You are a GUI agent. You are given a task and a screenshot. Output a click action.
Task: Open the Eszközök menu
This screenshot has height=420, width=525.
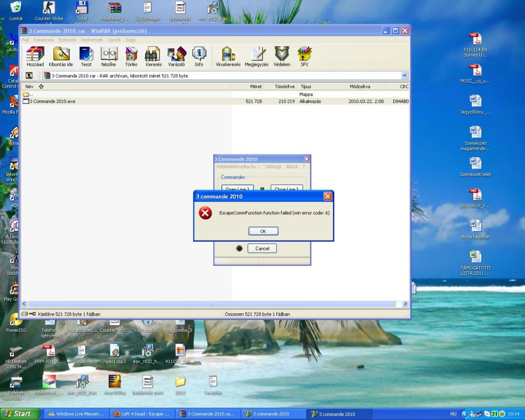click(x=67, y=39)
